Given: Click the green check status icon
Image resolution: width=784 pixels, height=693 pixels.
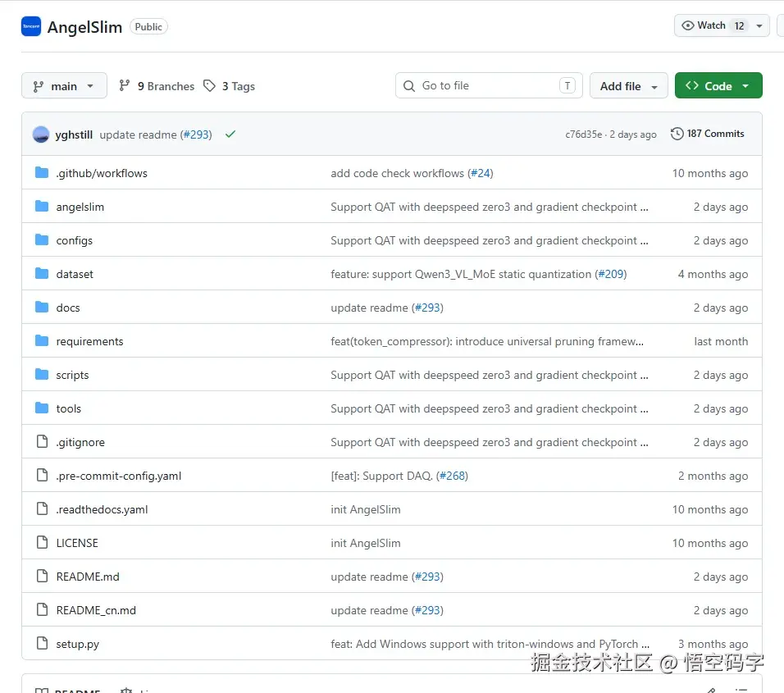Looking at the screenshot, I should [x=230, y=134].
